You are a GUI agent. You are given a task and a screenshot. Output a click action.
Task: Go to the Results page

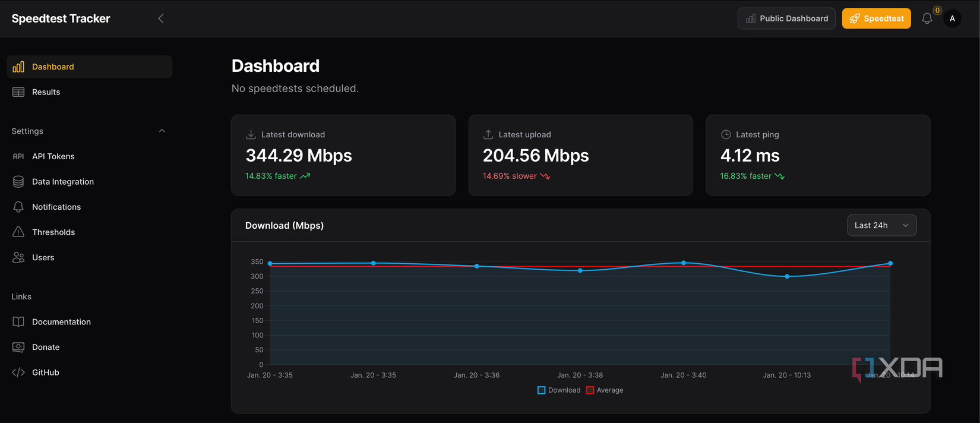tap(46, 92)
